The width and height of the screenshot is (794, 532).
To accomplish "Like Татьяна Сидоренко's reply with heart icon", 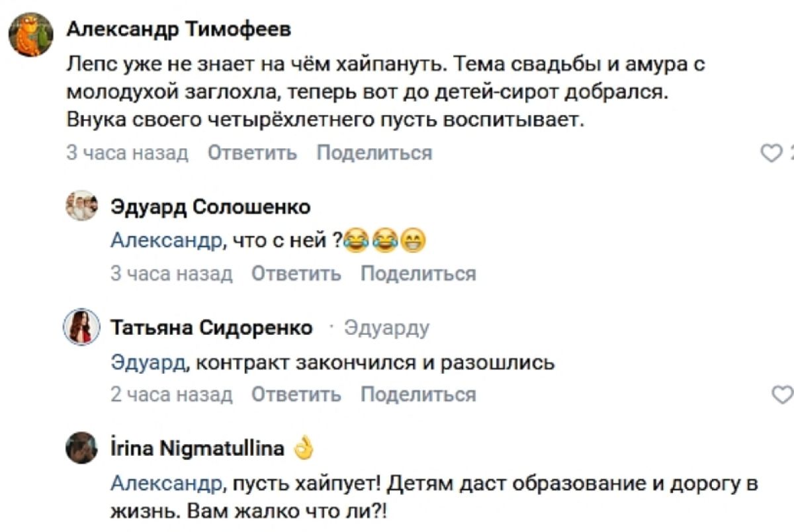I will pos(782,395).
